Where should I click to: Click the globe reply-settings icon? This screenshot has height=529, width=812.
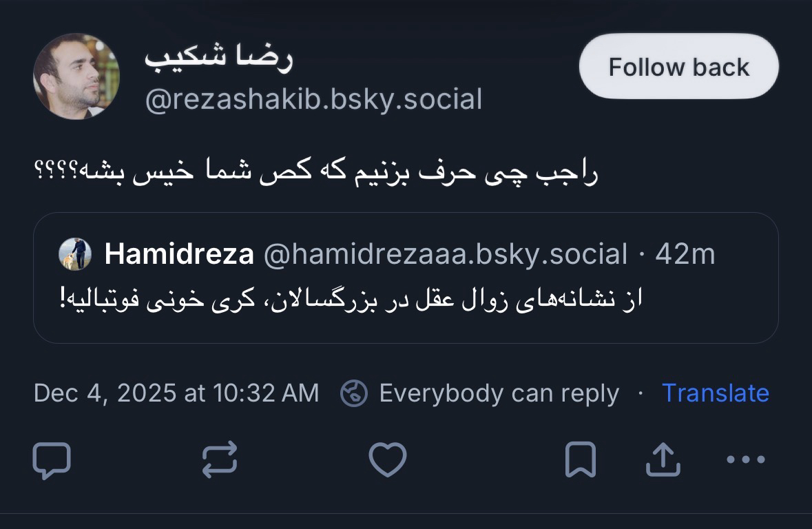(354, 393)
